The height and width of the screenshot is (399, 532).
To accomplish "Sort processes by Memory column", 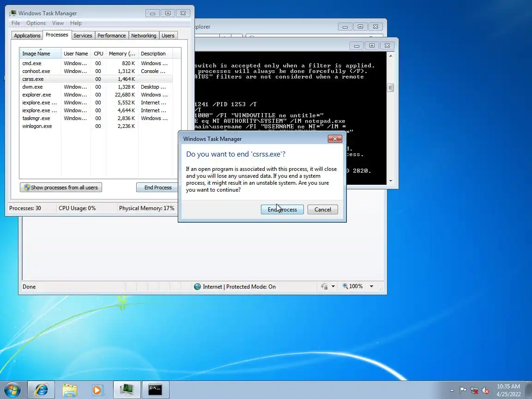I will pos(122,53).
